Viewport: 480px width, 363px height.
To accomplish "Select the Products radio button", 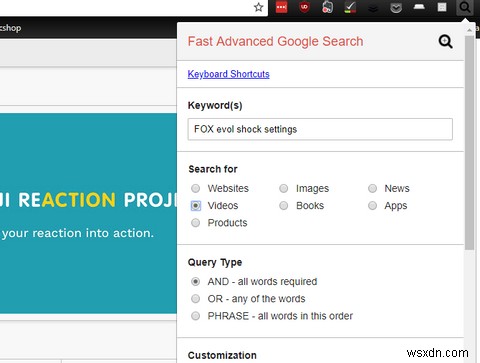I will [196, 223].
